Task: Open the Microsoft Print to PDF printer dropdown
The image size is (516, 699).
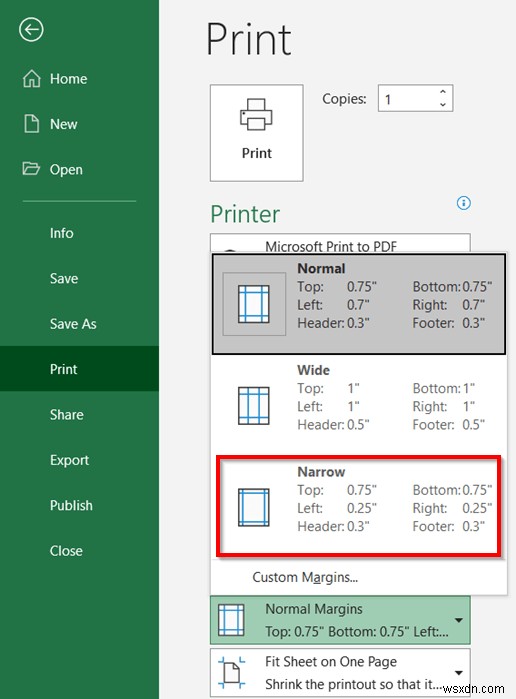Action: tap(340, 243)
